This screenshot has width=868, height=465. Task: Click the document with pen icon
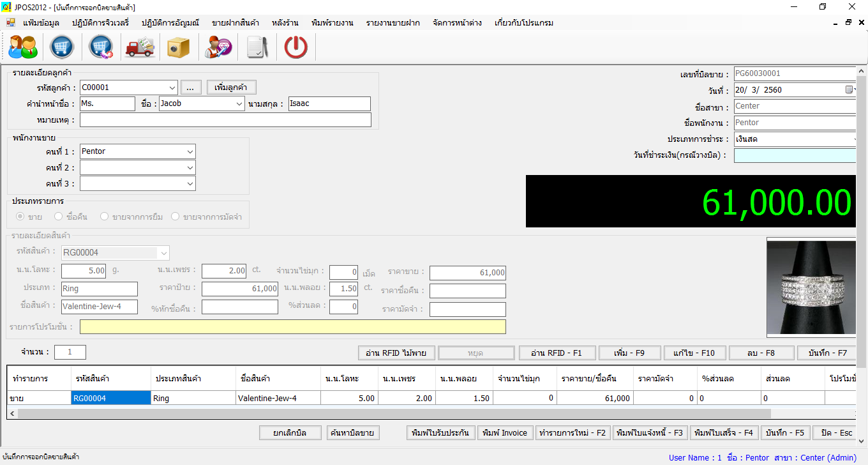[x=257, y=47]
